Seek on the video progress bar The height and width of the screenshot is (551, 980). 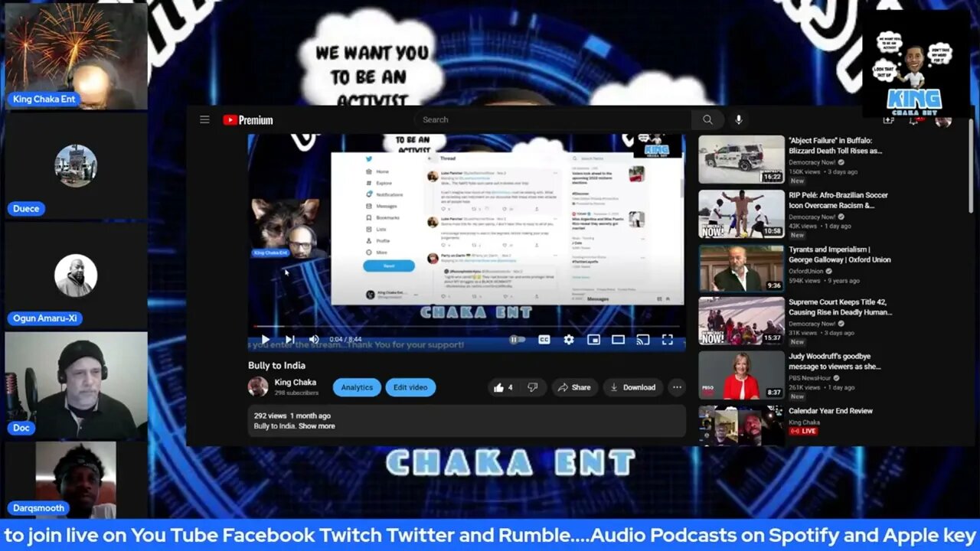(x=466, y=327)
